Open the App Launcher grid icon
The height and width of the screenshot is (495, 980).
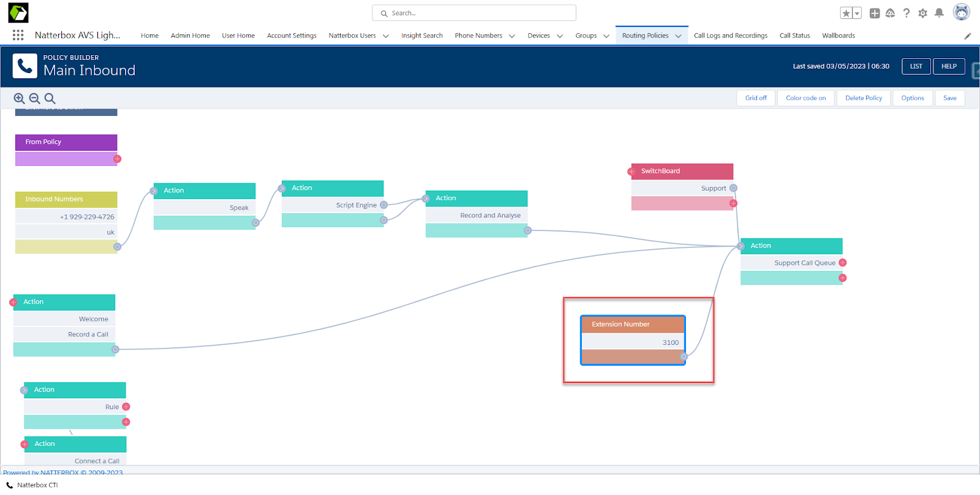click(x=18, y=35)
